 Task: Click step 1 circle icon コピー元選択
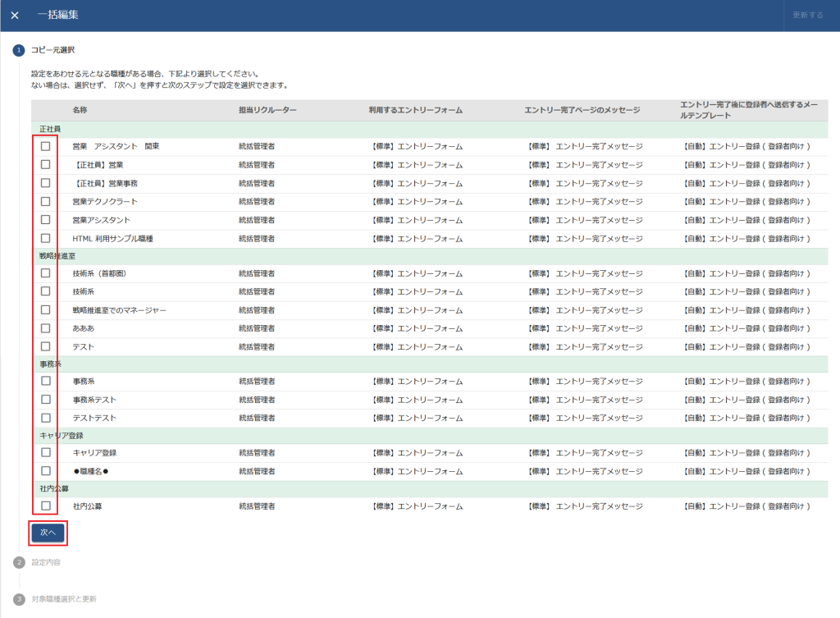coord(19,51)
